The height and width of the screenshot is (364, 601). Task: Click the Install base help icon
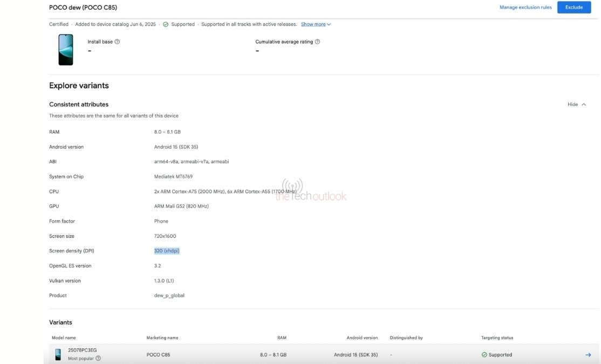pyautogui.click(x=117, y=42)
